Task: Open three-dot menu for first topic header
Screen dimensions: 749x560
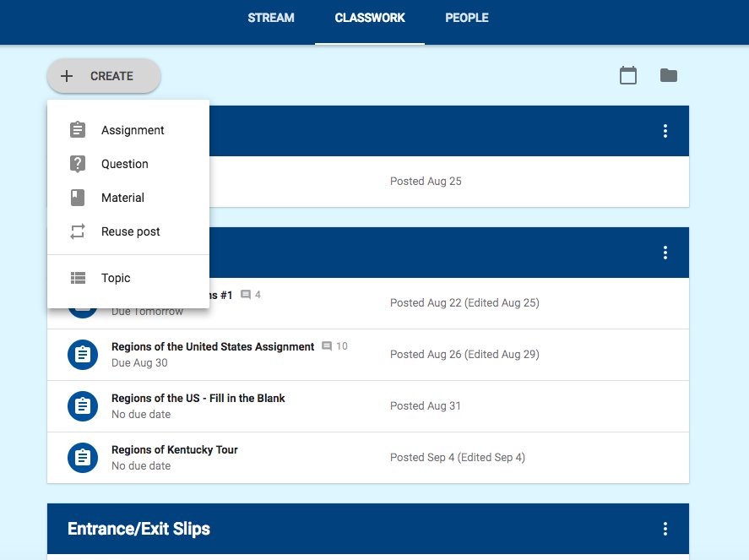Action: coord(665,131)
